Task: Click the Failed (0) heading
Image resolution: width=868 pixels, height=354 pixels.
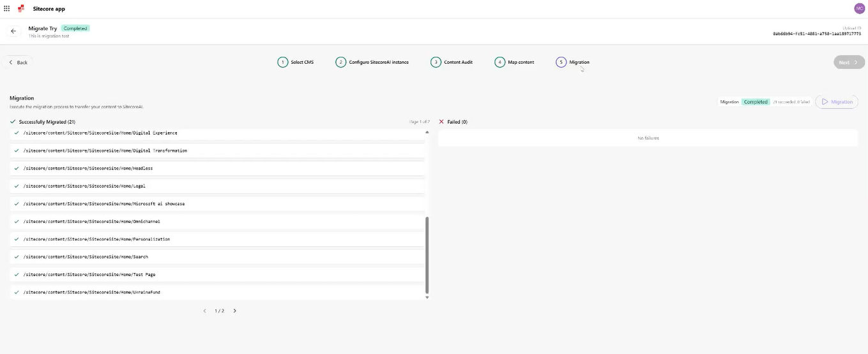Action: click(x=457, y=122)
